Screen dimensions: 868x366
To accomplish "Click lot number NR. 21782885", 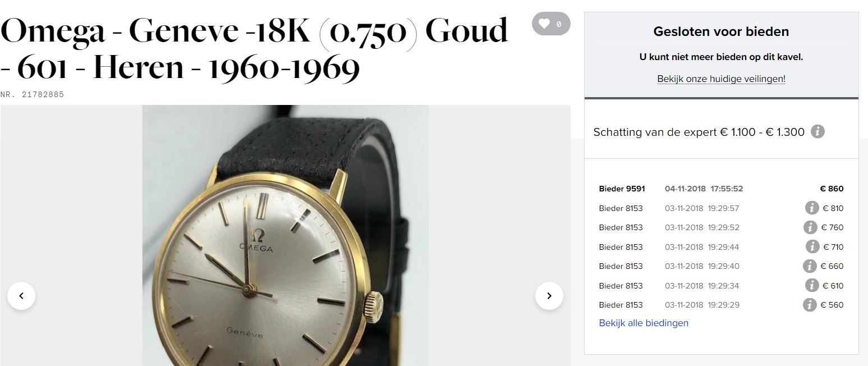I will [x=32, y=95].
